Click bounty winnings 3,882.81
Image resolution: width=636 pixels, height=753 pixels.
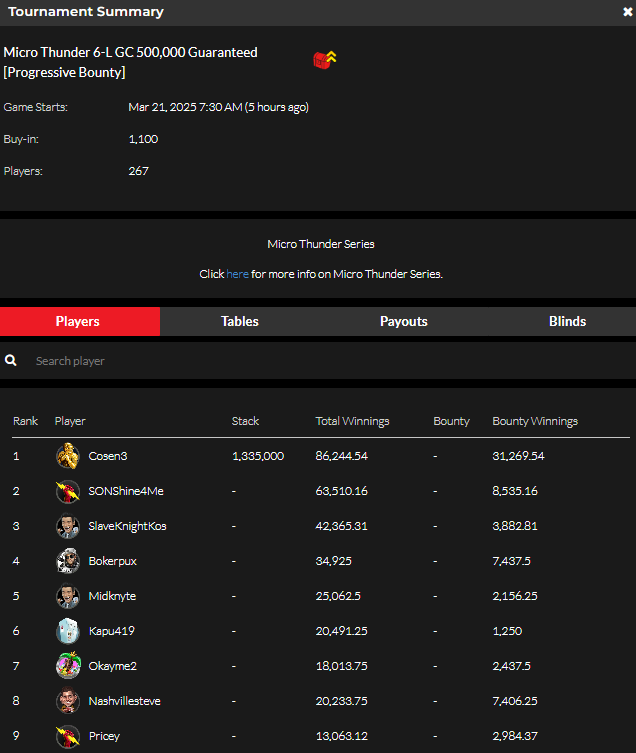pyautogui.click(x=515, y=526)
